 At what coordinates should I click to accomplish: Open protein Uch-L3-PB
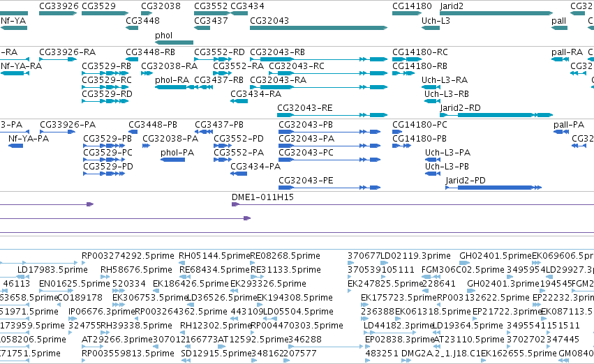(447, 167)
